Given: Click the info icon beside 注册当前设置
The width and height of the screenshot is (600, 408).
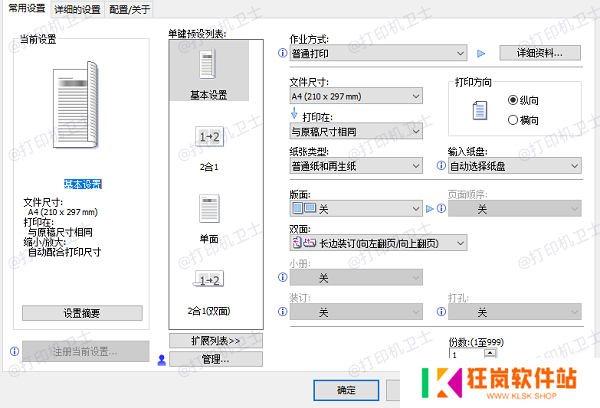Looking at the screenshot, I should [x=13, y=352].
